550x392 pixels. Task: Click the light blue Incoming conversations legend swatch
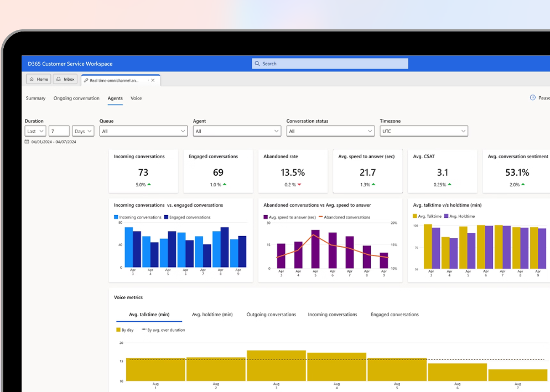click(116, 217)
